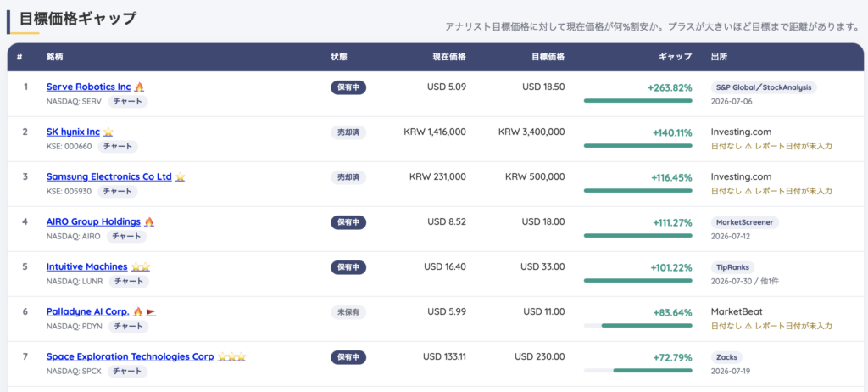
Task: Click the TipRanks source tag
Action: 733,266
